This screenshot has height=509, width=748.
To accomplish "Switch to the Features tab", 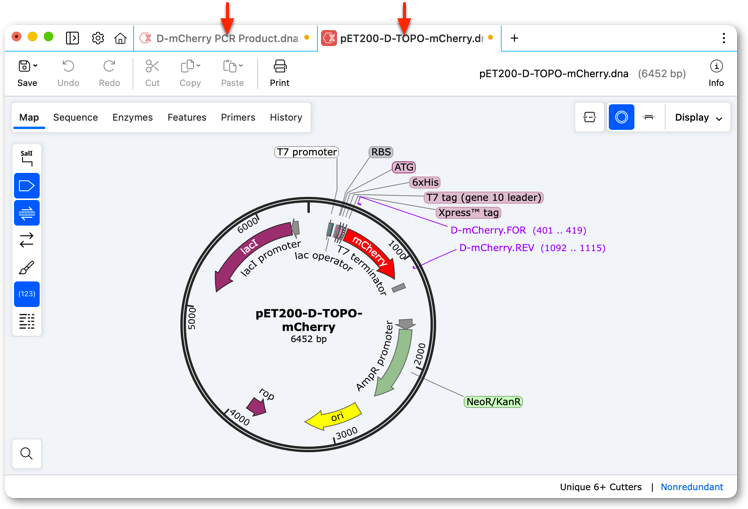I will (187, 117).
